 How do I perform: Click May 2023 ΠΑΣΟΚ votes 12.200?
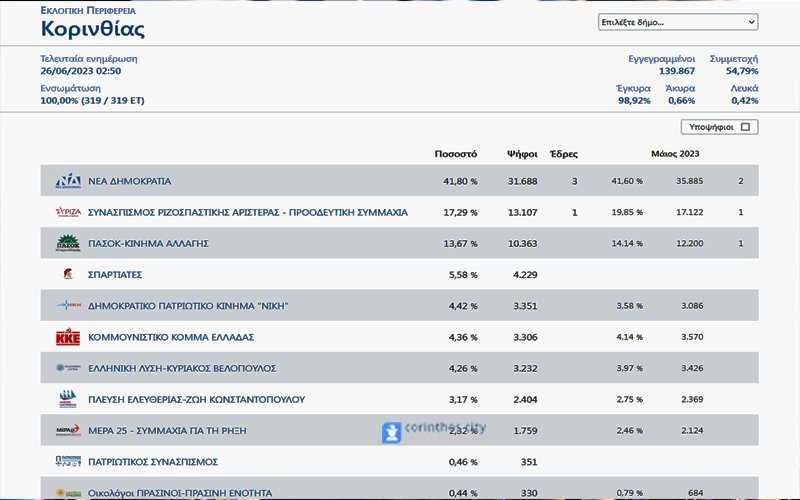tap(689, 243)
